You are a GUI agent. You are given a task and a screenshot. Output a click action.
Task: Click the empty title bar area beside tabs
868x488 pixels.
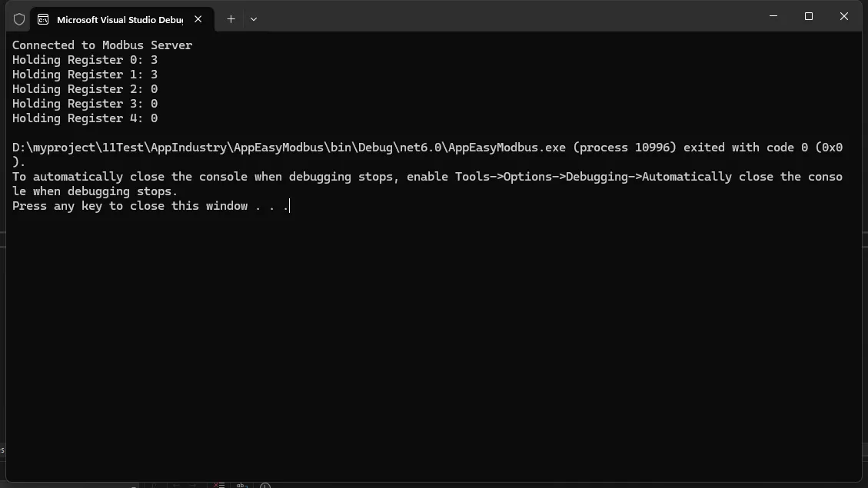click(500, 17)
